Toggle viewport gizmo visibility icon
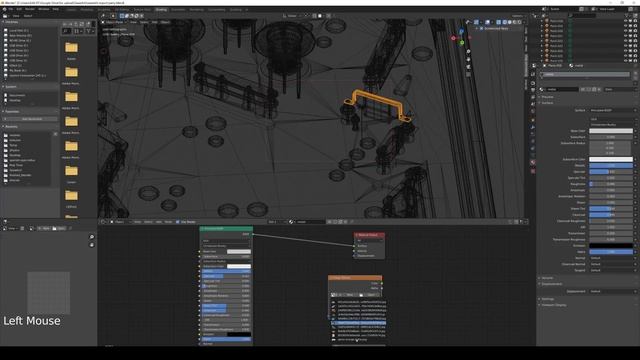The width and height of the screenshot is (640, 360). [476, 22]
